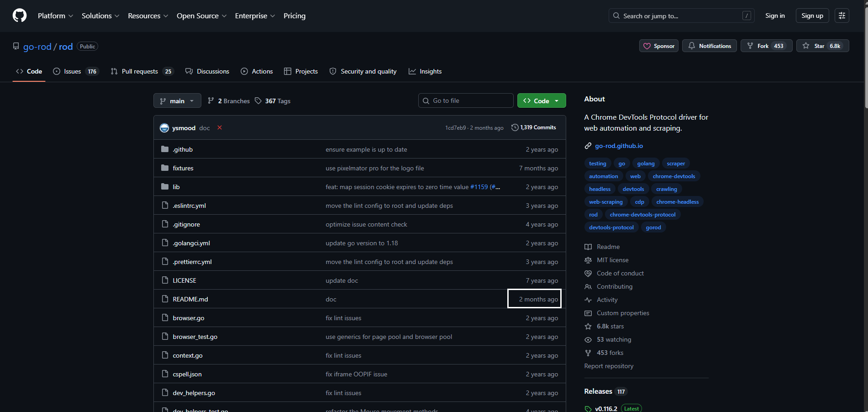The image size is (868, 412).
Task: Click the 'update go version to 1.18' commit message
Action: pyautogui.click(x=362, y=243)
